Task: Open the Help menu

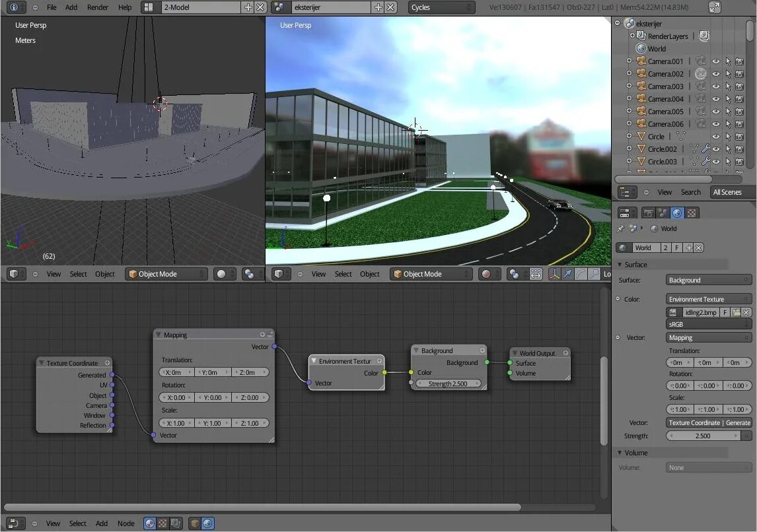Action: click(125, 7)
